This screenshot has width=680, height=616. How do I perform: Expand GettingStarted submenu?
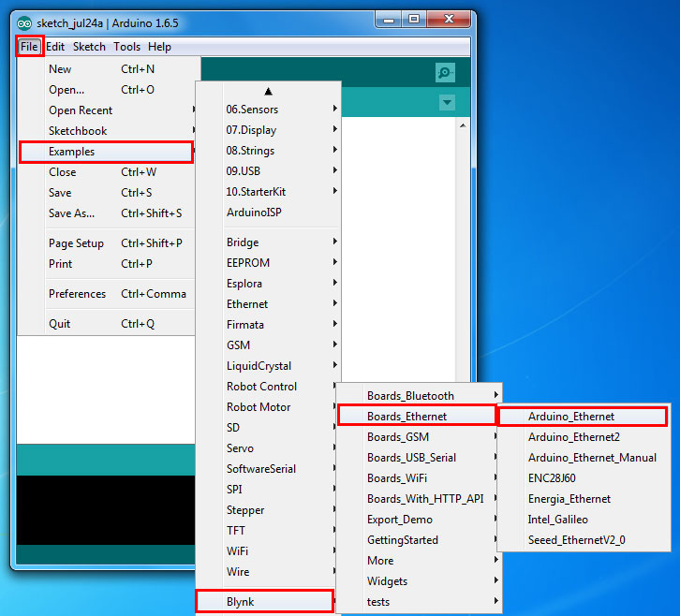click(x=419, y=540)
